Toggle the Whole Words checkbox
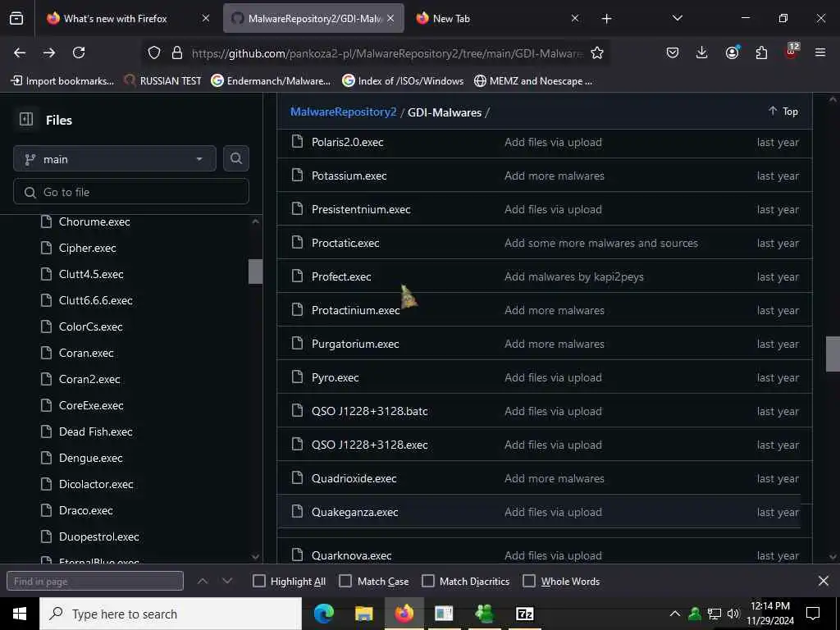 tap(529, 581)
